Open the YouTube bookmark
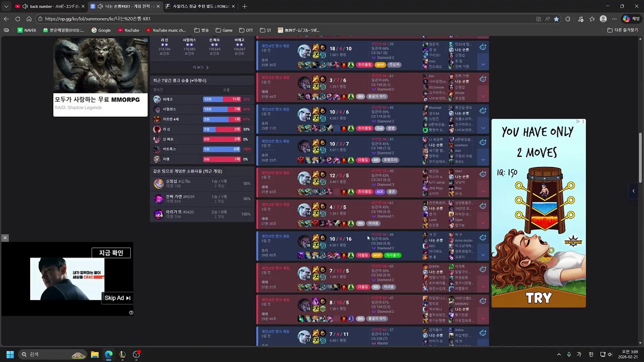Viewport: 644px width, 362px height. [x=128, y=30]
